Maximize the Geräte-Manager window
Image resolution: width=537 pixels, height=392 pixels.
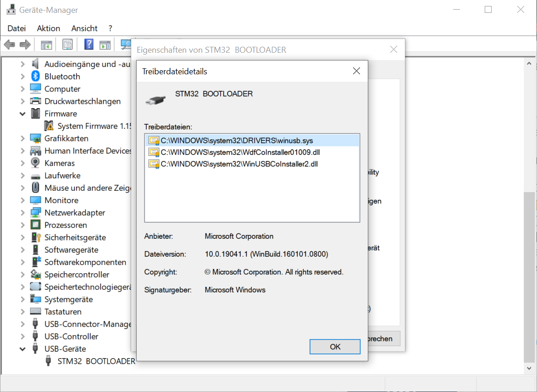pyautogui.click(x=488, y=10)
